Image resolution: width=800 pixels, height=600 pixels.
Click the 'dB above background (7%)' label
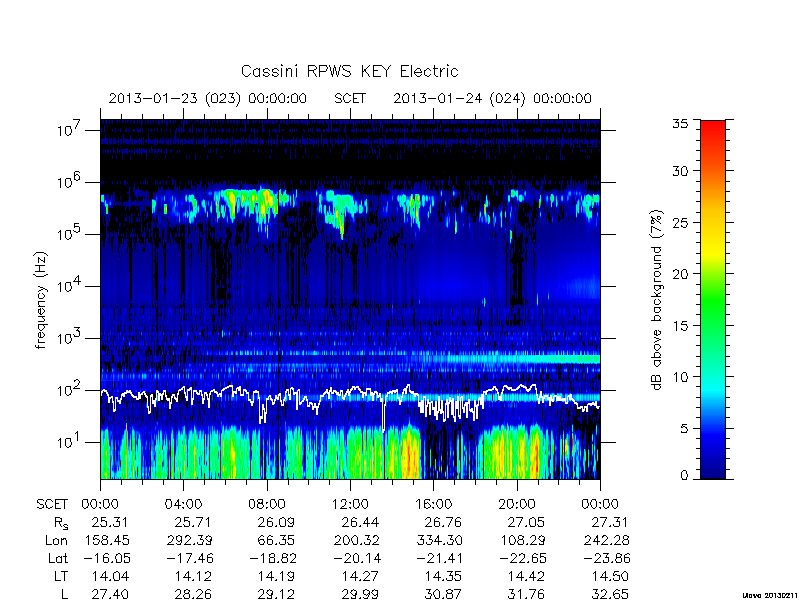click(x=657, y=300)
